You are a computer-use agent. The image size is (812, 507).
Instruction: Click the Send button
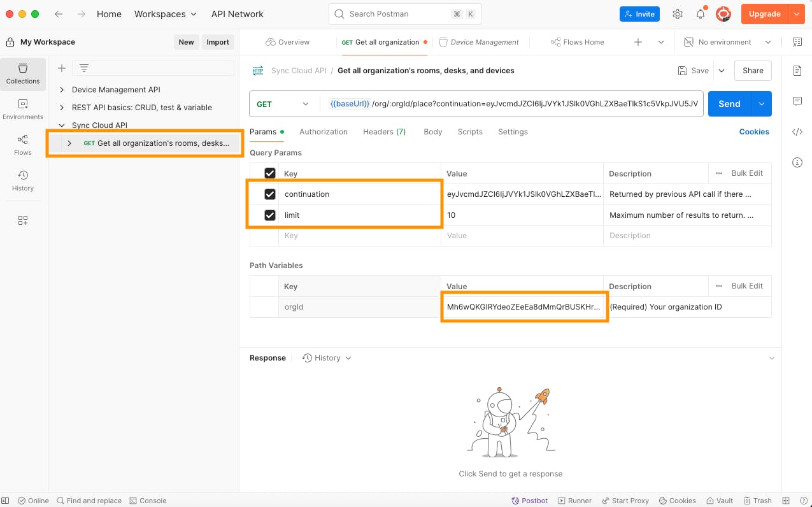tap(730, 104)
